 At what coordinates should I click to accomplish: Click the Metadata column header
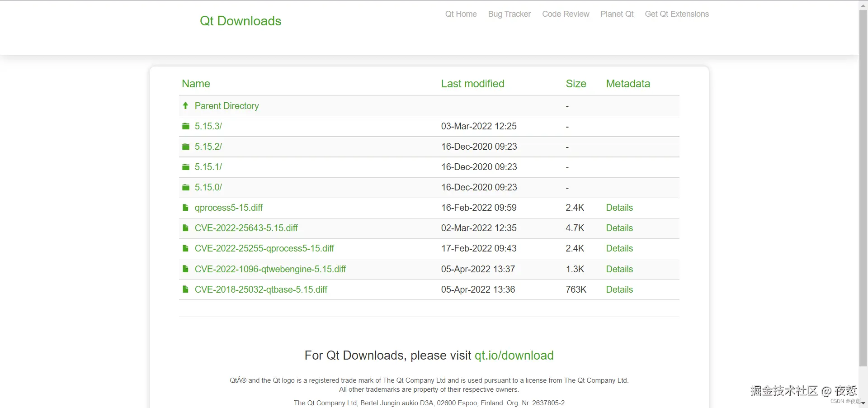[x=628, y=84]
